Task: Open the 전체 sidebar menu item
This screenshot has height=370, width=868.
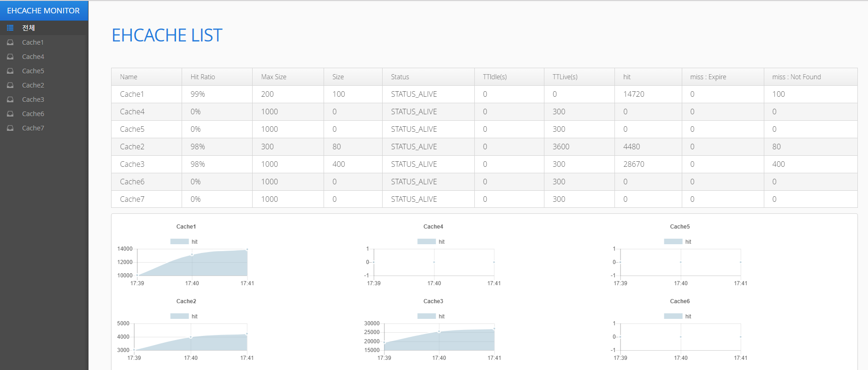Action: (x=44, y=28)
